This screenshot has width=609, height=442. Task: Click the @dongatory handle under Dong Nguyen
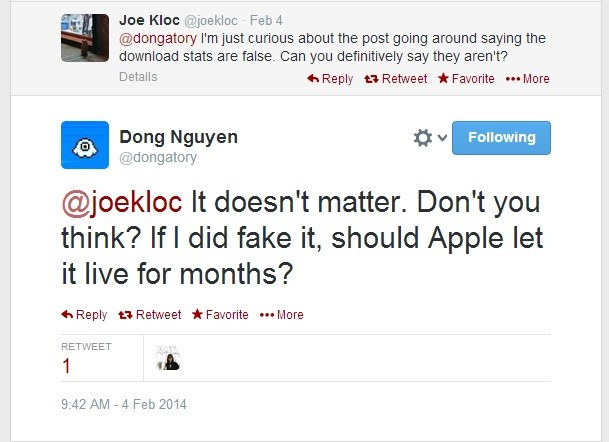158,158
